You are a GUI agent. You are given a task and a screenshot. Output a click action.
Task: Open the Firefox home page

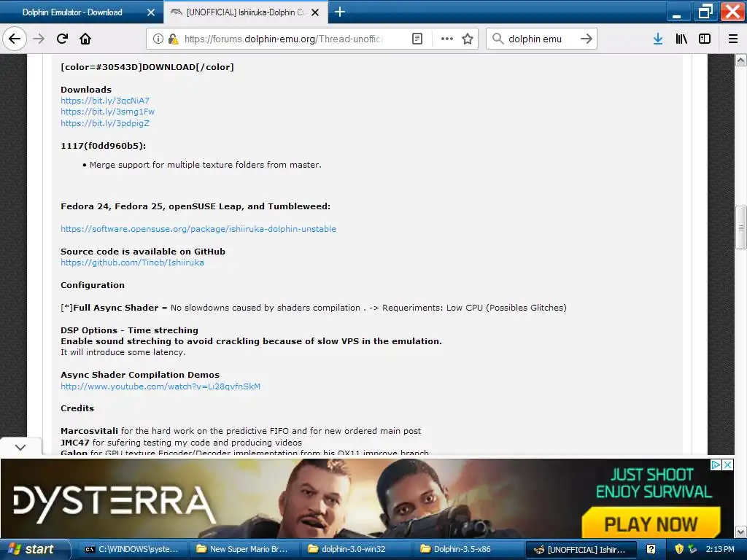[85, 39]
